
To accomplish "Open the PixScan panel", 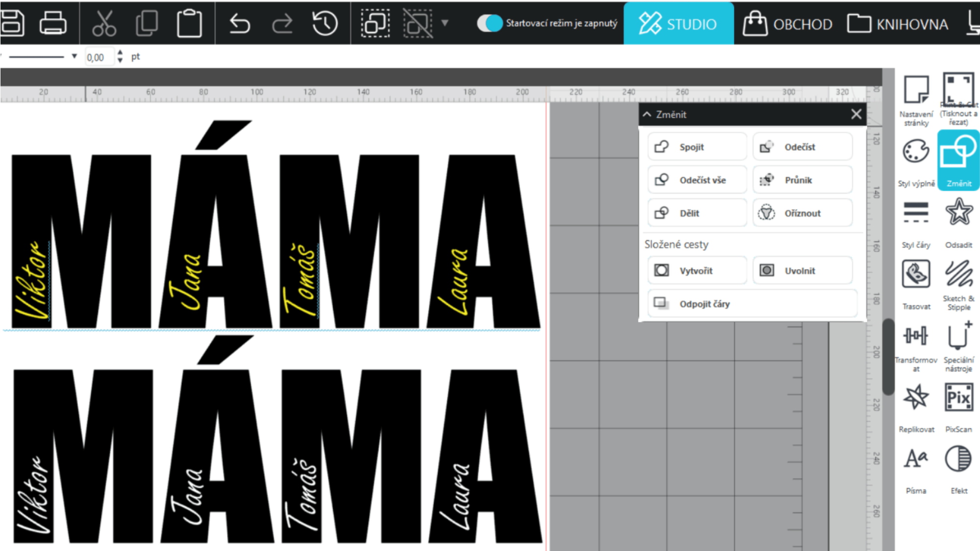I will tap(958, 397).
